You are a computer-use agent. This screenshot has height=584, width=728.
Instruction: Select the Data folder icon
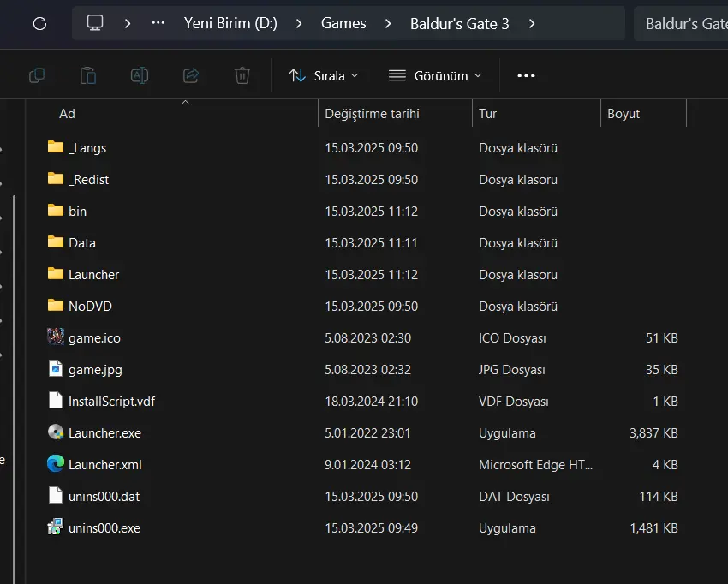coord(56,241)
